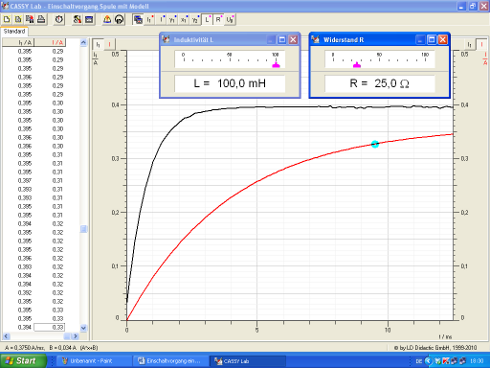
Task: Click the red I/A table column header
Action: (x=50, y=42)
